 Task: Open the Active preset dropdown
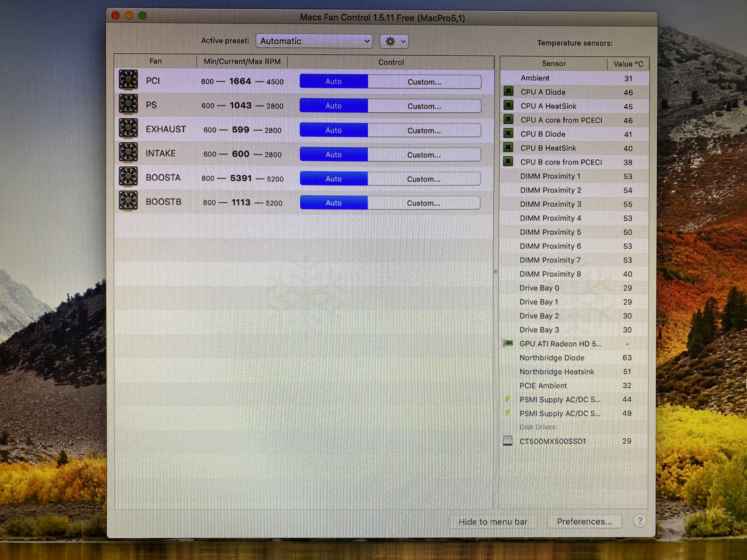(314, 41)
